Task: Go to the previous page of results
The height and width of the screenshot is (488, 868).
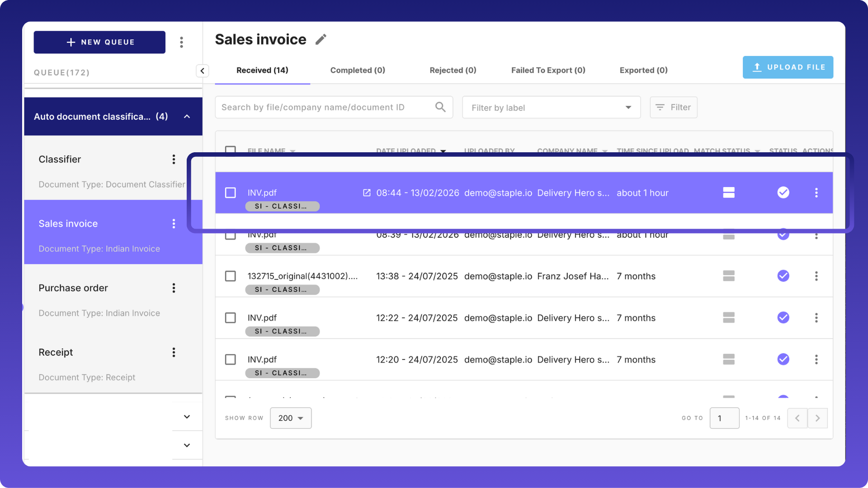Action: click(x=797, y=418)
